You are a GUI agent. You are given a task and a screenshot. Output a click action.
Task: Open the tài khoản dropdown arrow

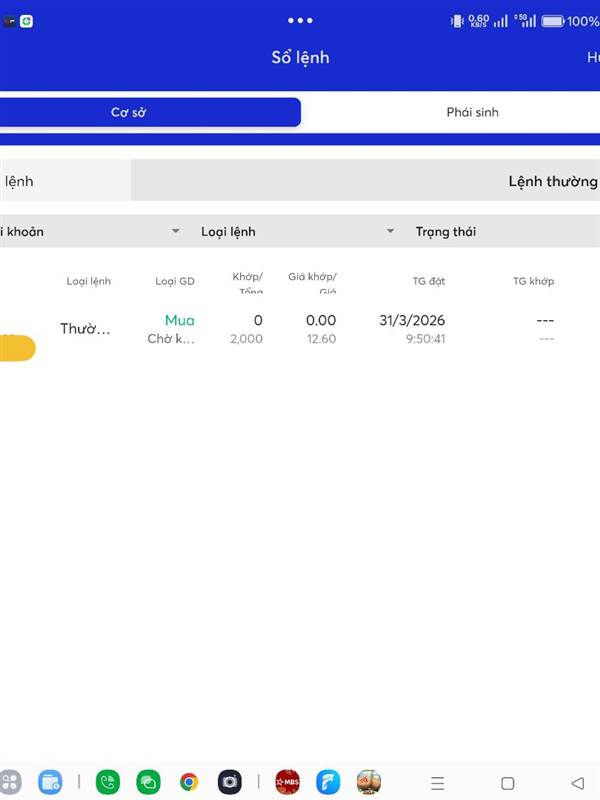(176, 231)
